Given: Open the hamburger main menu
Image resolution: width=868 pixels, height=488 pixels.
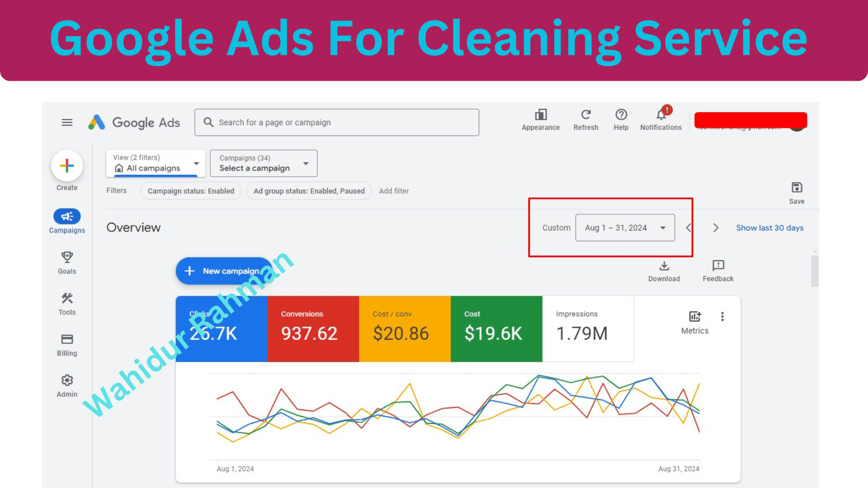Looking at the screenshot, I should [x=67, y=122].
